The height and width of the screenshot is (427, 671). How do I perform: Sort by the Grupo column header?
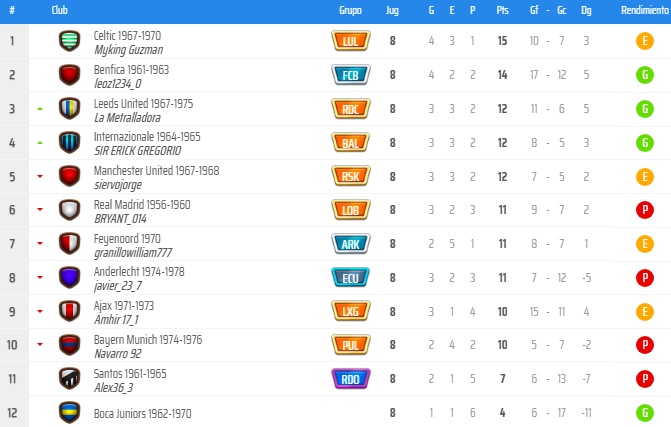(350, 10)
